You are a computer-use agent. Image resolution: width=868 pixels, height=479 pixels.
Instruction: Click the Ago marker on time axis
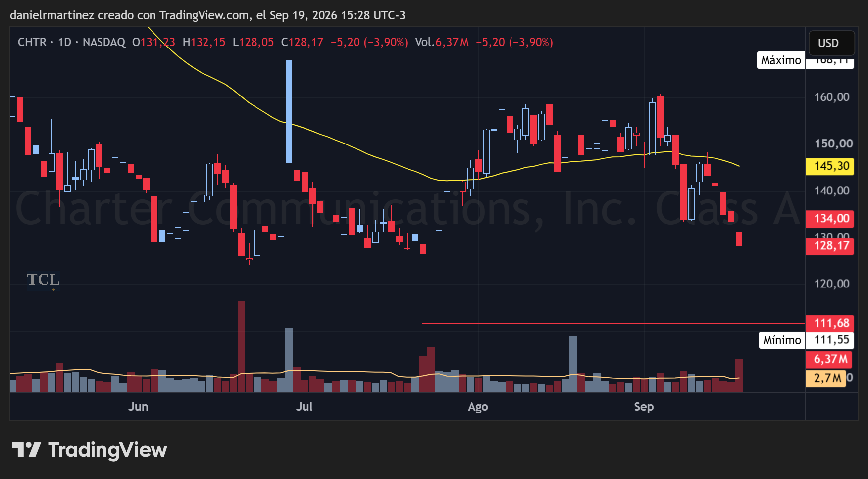tap(478, 407)
